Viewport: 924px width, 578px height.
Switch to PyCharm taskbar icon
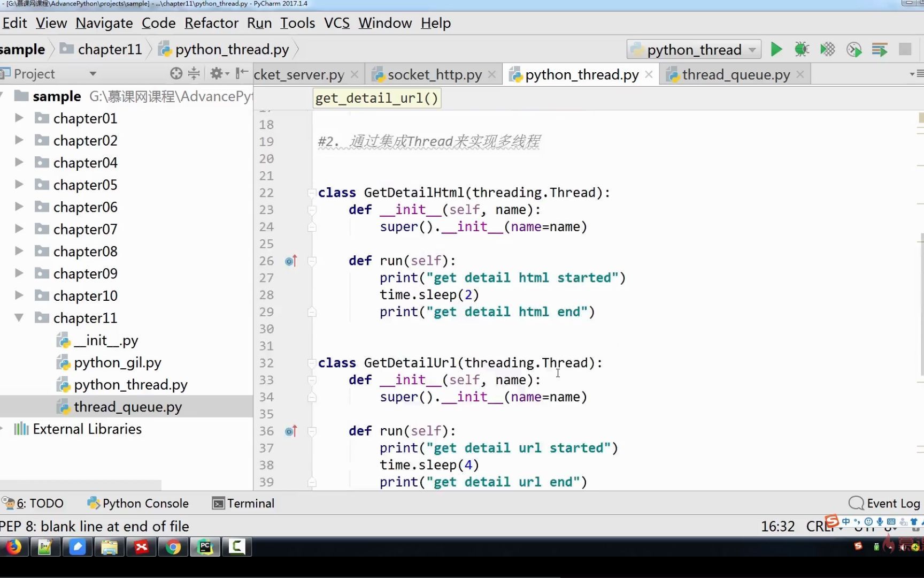coord(205,547)
